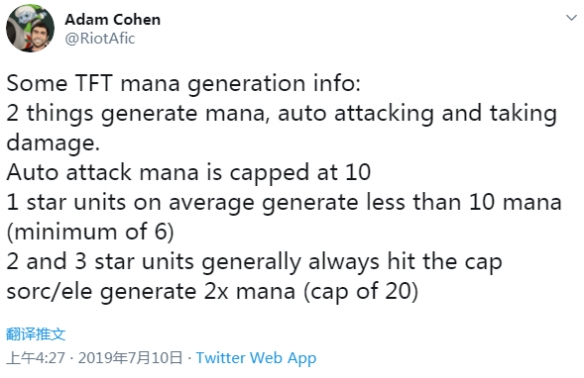
Task: Click the 'TFT' word in first line
Action: point(93,83)
